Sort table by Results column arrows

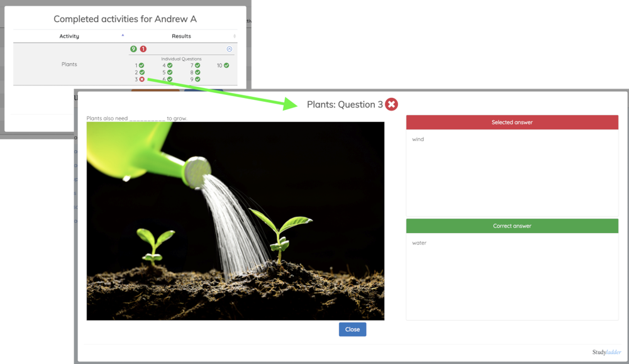coord(235,36)
